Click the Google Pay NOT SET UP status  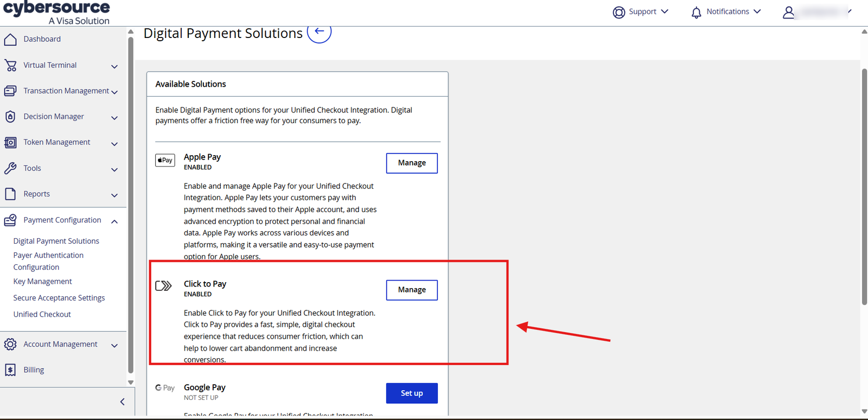[x=201, y=398]
